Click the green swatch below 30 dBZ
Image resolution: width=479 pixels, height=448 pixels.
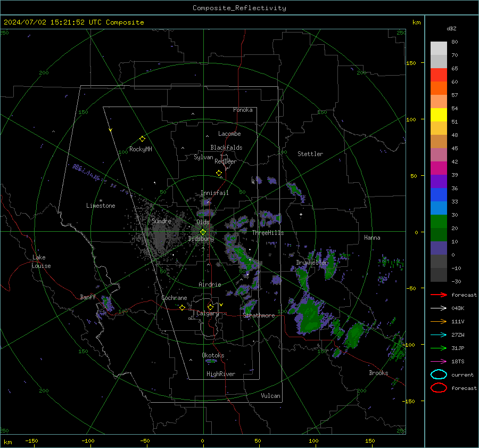click(x=439, y=222)
